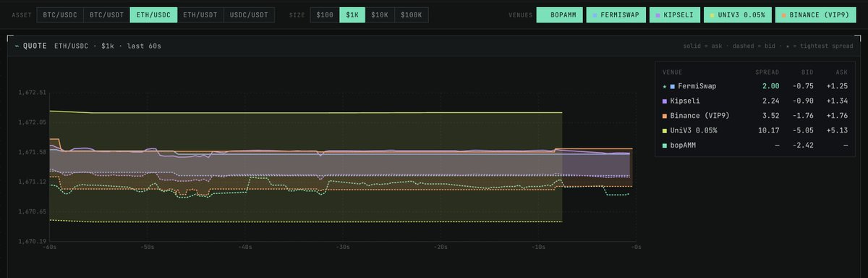Click bopAMM green swatch in legend
The height and width of the screenshot is (278, 868).
[x=665, y=146]
